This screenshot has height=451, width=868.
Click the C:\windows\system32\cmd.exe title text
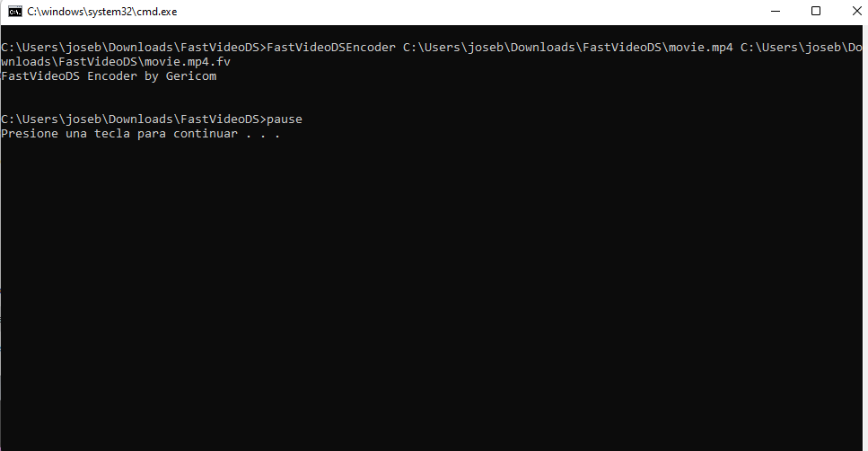[x=102, y=12]
